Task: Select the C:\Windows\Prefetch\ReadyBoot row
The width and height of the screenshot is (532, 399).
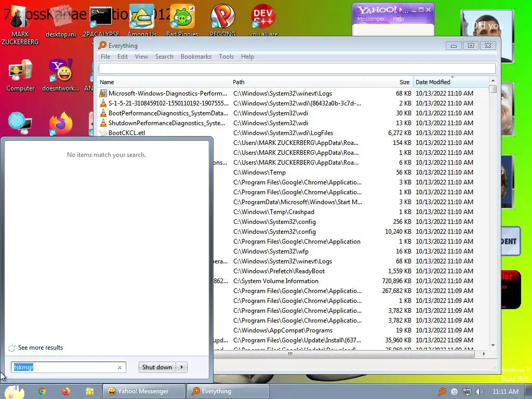Action: click(351, 271)
